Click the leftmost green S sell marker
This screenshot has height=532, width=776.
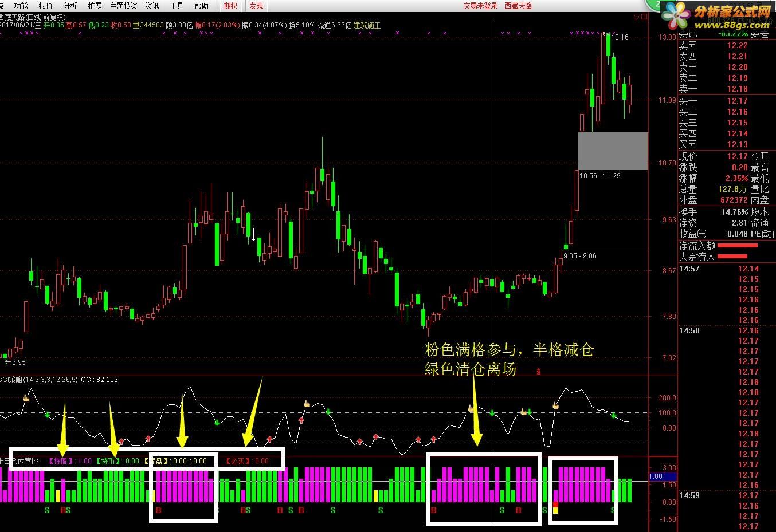[x=48, y=510]
